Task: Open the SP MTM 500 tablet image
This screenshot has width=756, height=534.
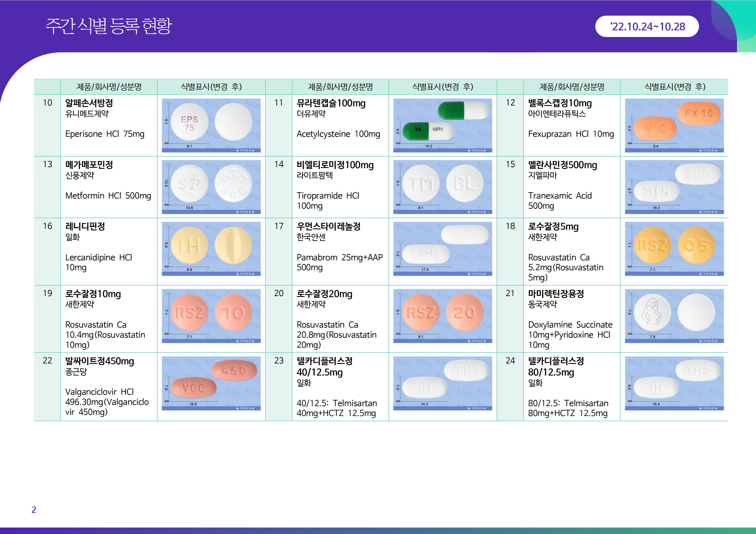Action: pos(211,186)
